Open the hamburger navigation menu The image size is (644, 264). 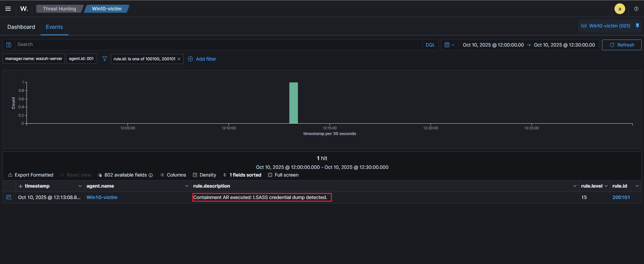pyautogui.click(x=8, y=9)
